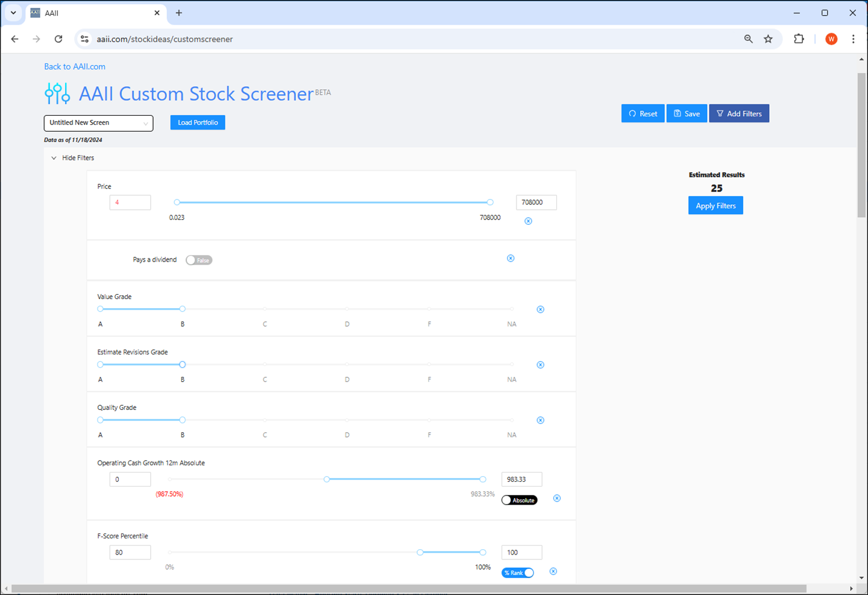Screen dimensions: 868x595
Task: Click the Quality Grade slider B handle
Action: pyautogui.click(x=183, y=420)
